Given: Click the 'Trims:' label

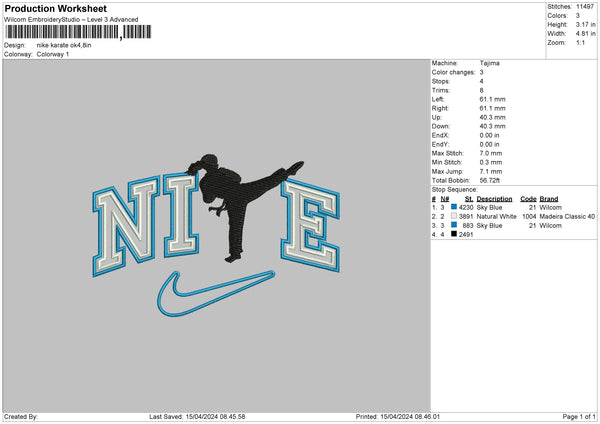Looking at the screenshot, I should (440, 90).
